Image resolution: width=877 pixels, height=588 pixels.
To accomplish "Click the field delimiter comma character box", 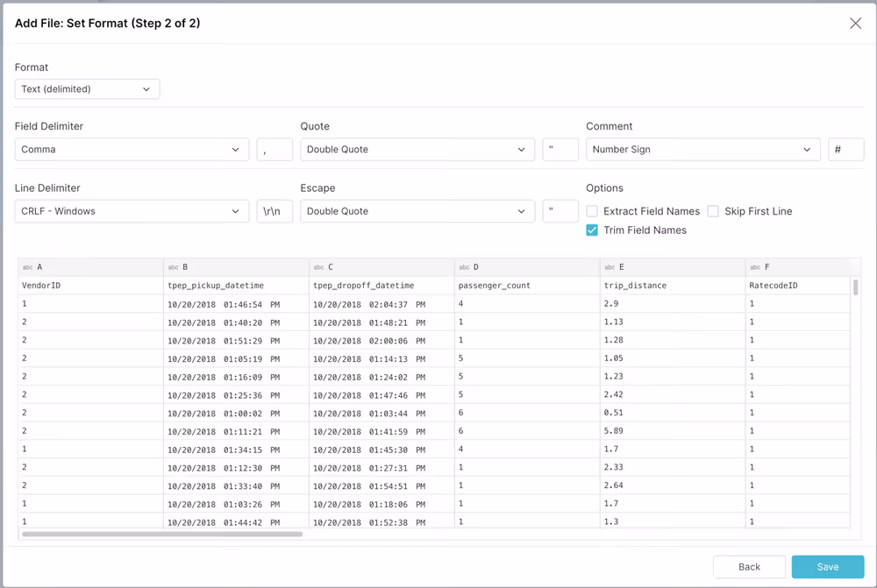I will [x=275, y=149].
